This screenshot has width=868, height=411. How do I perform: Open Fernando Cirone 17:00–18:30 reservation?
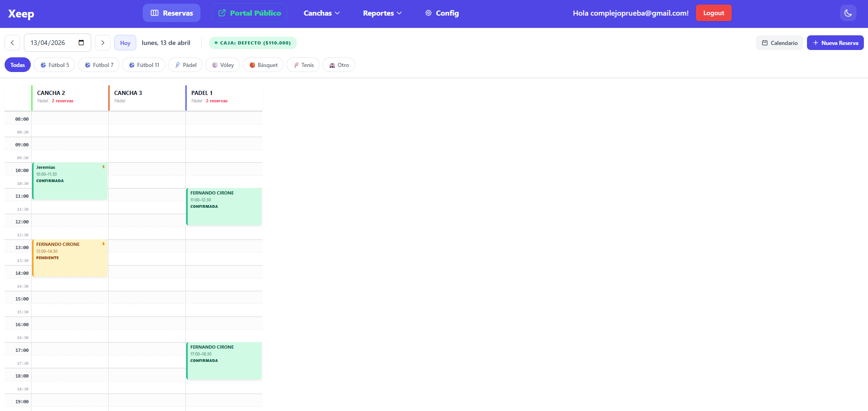point(224,361)
